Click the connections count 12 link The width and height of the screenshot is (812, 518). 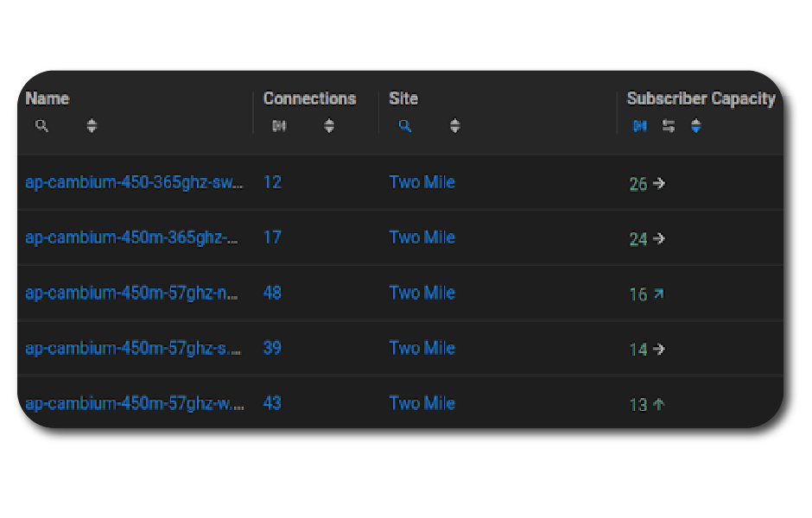tap(271, 182)
